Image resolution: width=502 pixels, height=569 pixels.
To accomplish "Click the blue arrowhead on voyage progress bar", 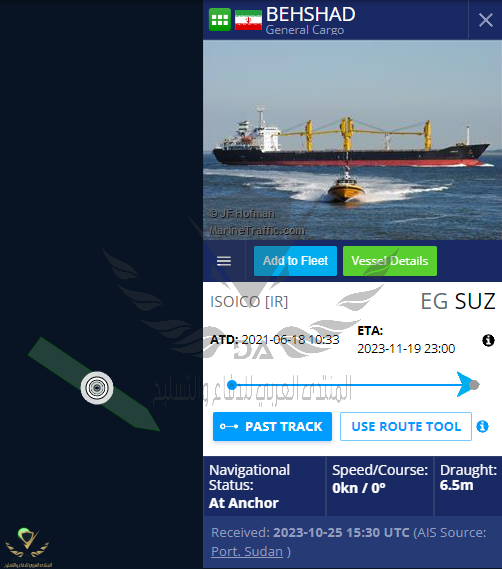I will [x=463, y=384].
